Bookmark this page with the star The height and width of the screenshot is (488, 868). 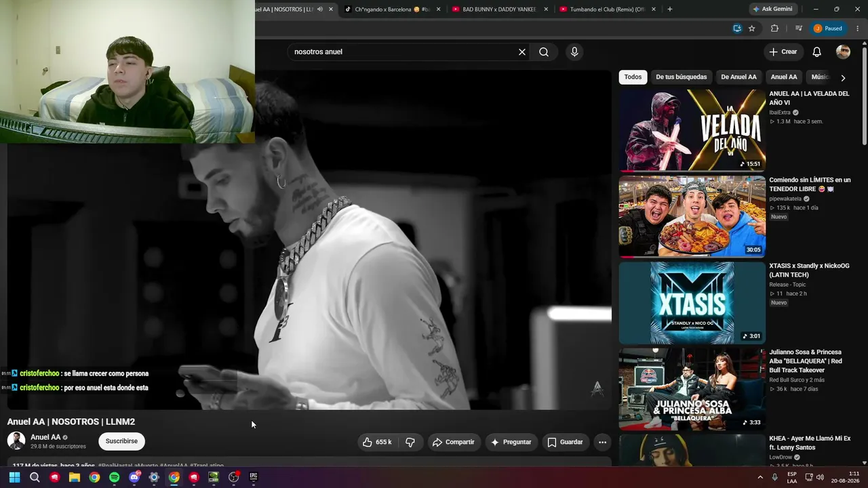pyautogui.click(x=751, y=28)
